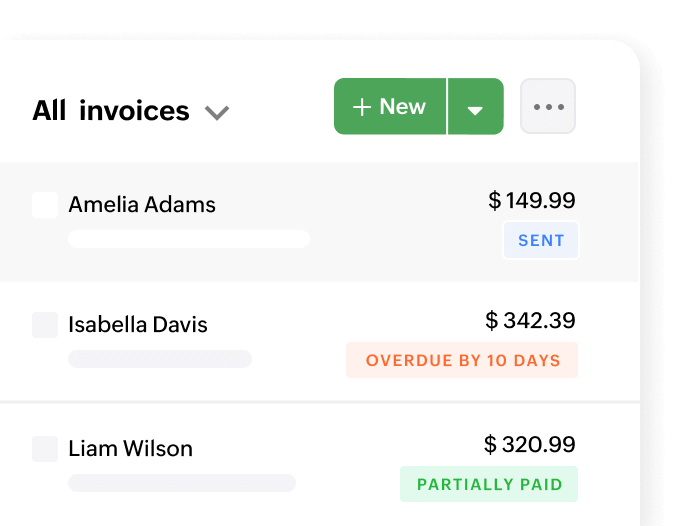678x526 pixels.
Task: Expand the All invoices view dropdown
Action: pyautogui.click(x=217, y=112)
